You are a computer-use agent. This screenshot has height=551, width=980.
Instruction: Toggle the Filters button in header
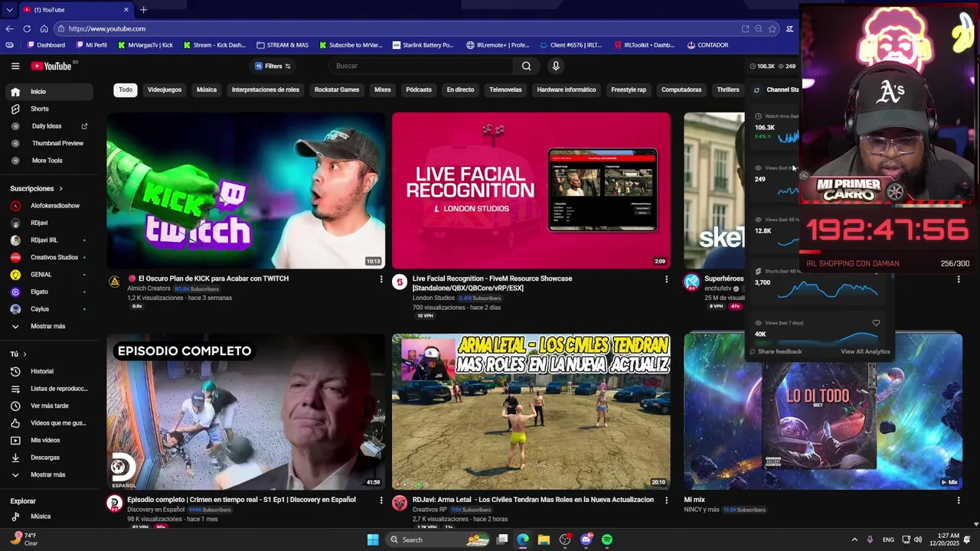coord(273,66)
